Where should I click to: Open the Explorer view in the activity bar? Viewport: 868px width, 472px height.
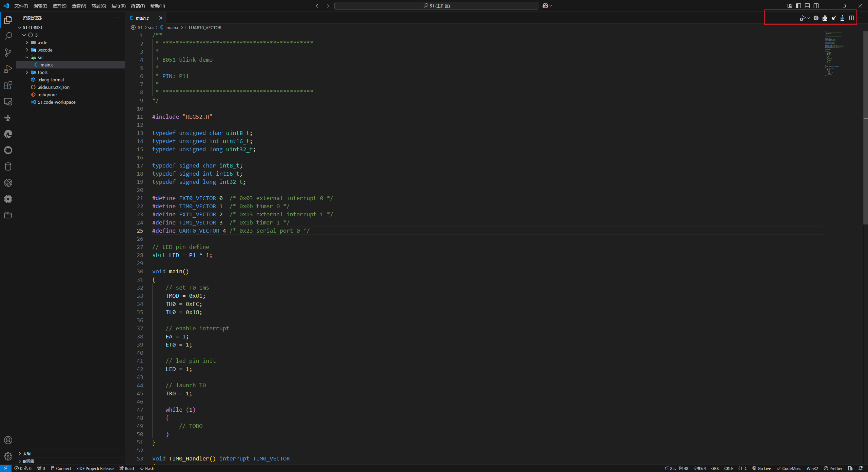point(8,20)
